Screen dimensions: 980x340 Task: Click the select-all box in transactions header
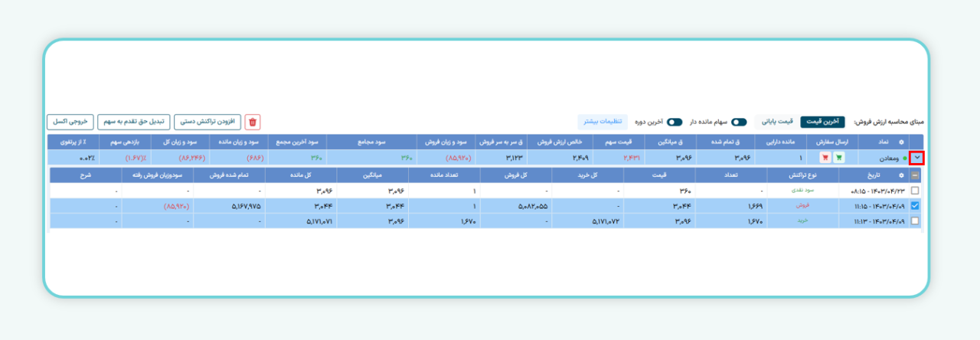click(914, 175)
